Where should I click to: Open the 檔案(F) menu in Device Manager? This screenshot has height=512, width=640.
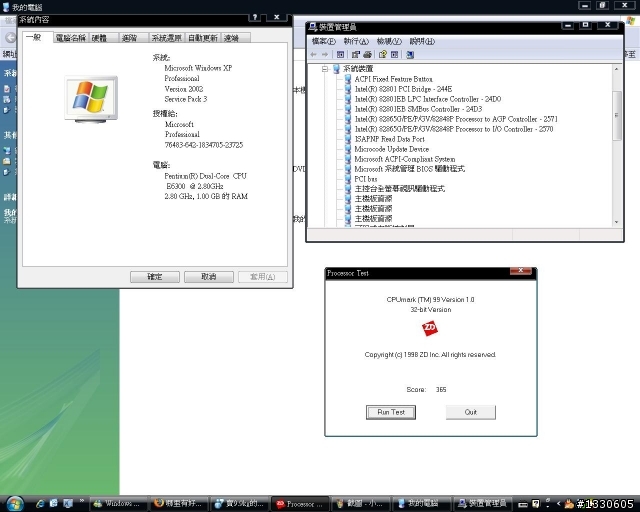coord(323,41)
